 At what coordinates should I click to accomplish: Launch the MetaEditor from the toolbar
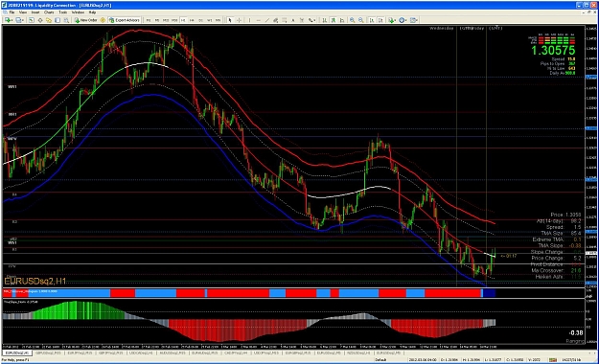[103, 20]
